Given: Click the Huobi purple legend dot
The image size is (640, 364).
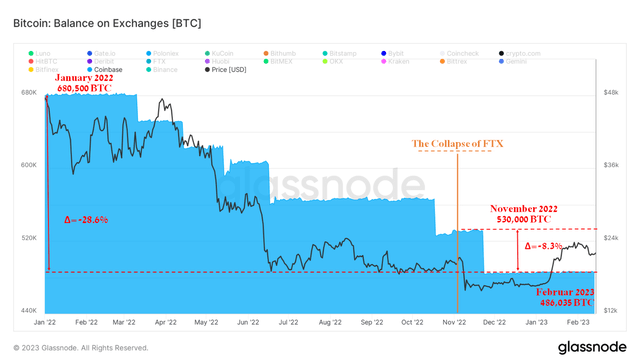Looking at the screenshot, I should click(x=207, y=62).
